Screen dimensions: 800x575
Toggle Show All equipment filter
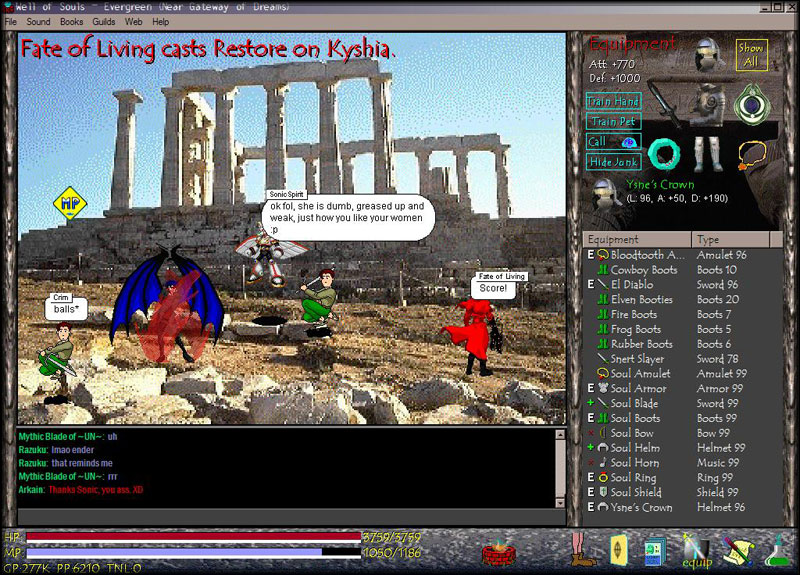[750, 54]
